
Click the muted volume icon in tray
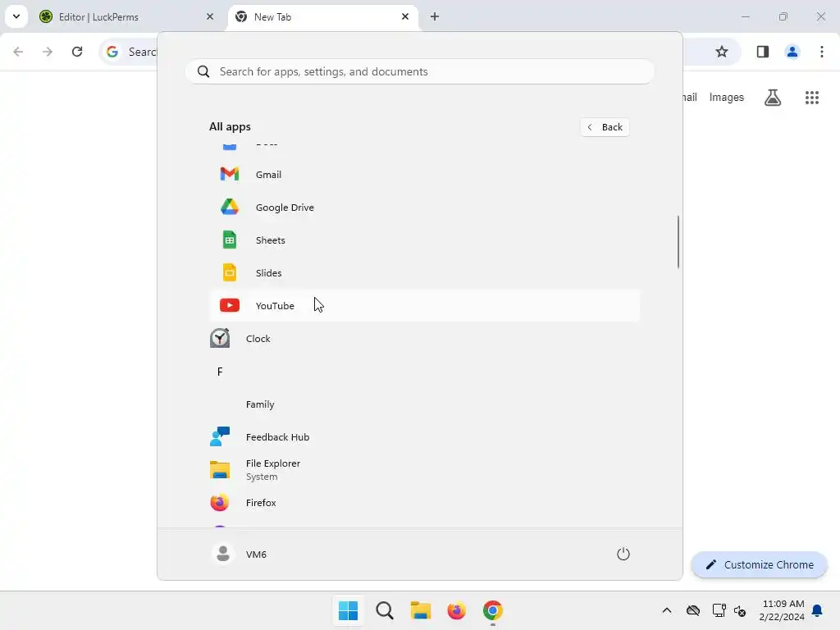point(740,610)
